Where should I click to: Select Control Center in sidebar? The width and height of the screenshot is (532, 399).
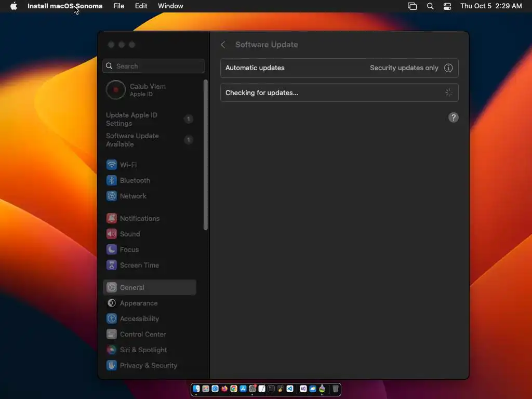[149, 334]
